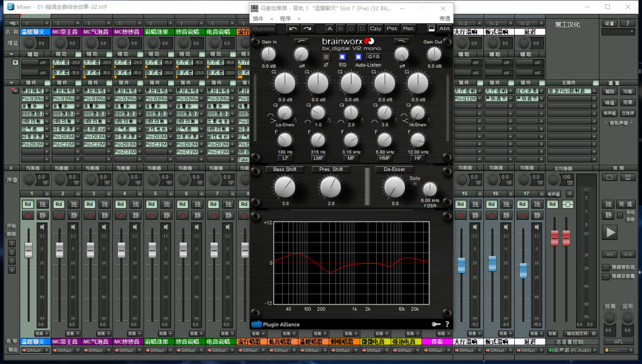The width and height of the screenshot is (642, 364).
Task: Arm record on track 1
Action: point(28,215)
